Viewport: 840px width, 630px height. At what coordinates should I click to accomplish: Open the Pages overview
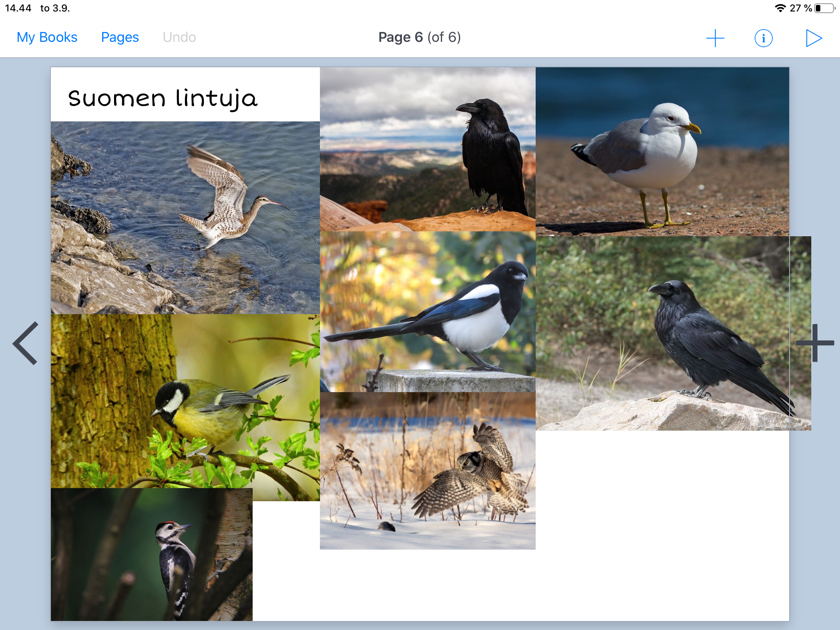point(120,37)
